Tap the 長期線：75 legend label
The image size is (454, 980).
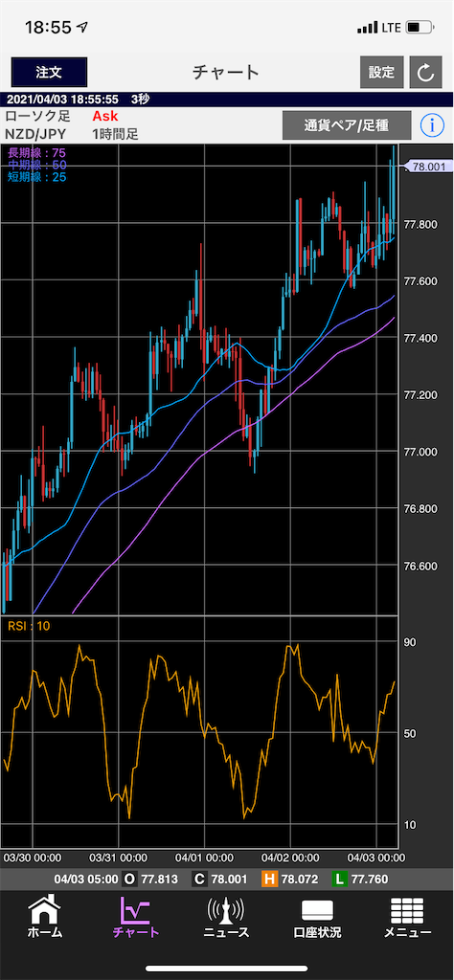coord(37,152)
